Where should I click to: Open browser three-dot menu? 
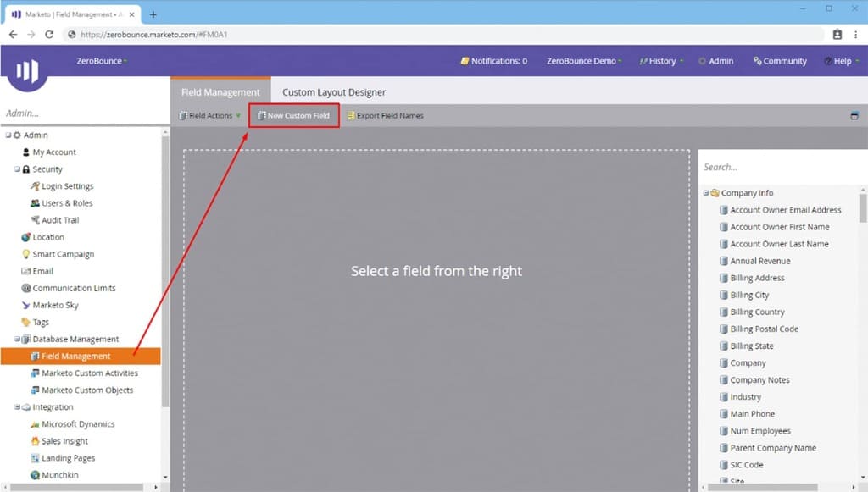click(856, 34)
